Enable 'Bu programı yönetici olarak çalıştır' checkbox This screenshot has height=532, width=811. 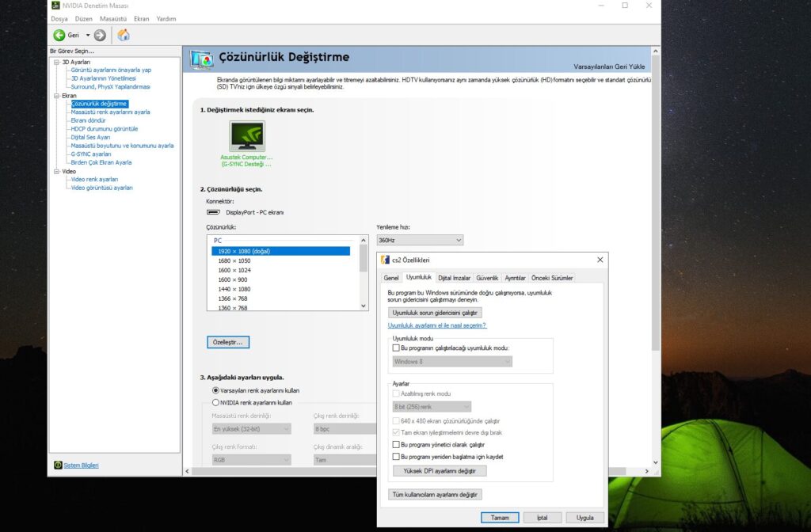[396, 445]
